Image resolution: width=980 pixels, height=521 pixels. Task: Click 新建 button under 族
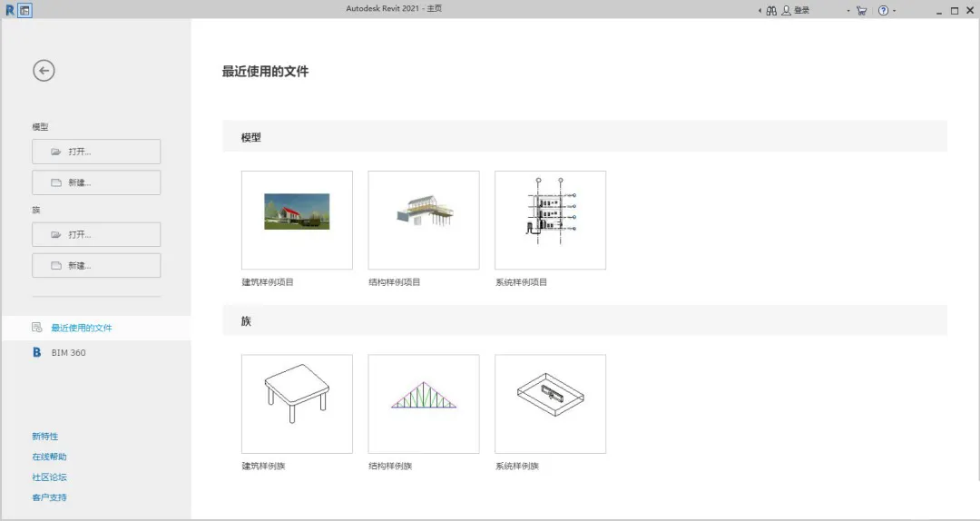(x=96, y=266)
